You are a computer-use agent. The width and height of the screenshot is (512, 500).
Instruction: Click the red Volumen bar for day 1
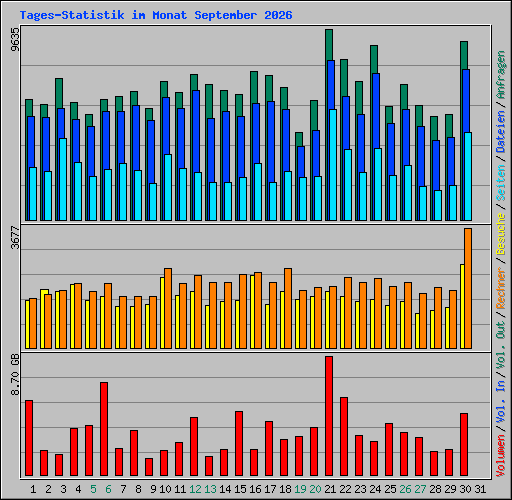(x=29, y=438)
